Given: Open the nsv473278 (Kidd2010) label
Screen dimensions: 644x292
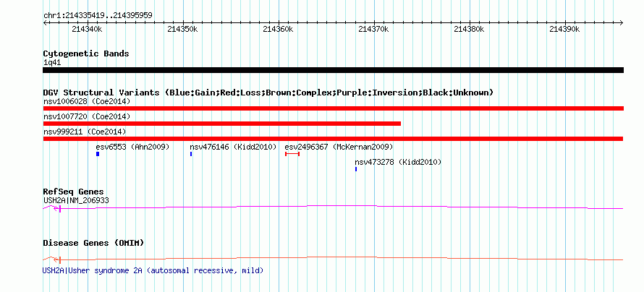Looking at the screenshot, I should coord(398,162).
